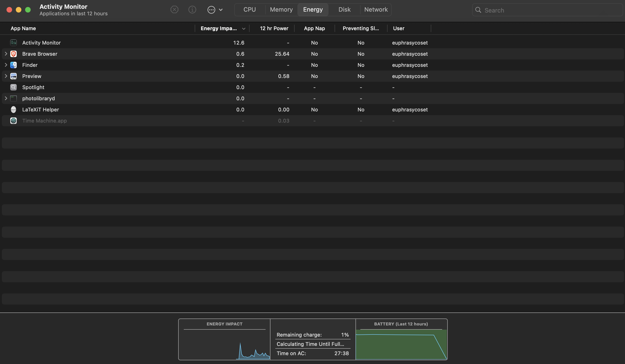Click the stop process X icon
The image size is (625, 364).
174,10
